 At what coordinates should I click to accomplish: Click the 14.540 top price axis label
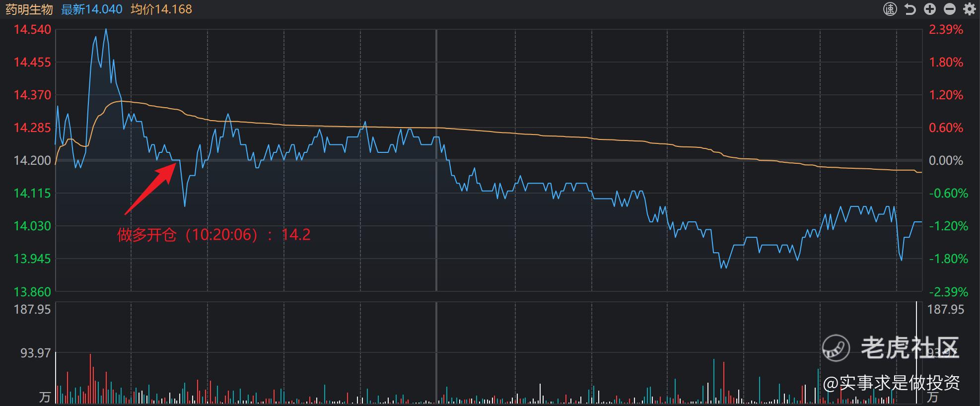(32, 29)
